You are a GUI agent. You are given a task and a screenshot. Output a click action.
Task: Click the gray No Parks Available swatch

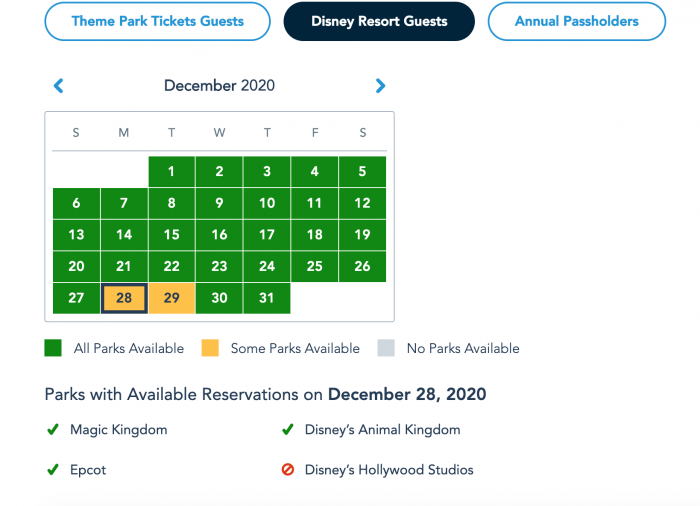386,348
